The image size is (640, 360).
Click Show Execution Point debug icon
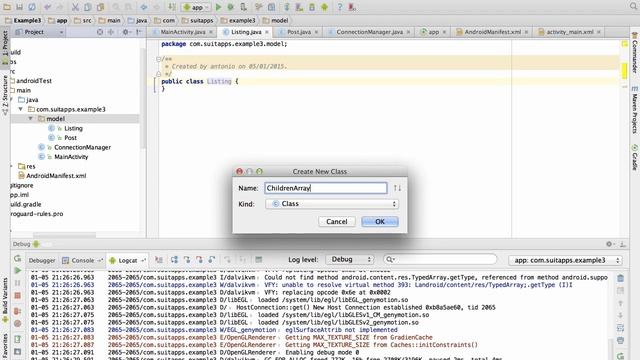159,260
